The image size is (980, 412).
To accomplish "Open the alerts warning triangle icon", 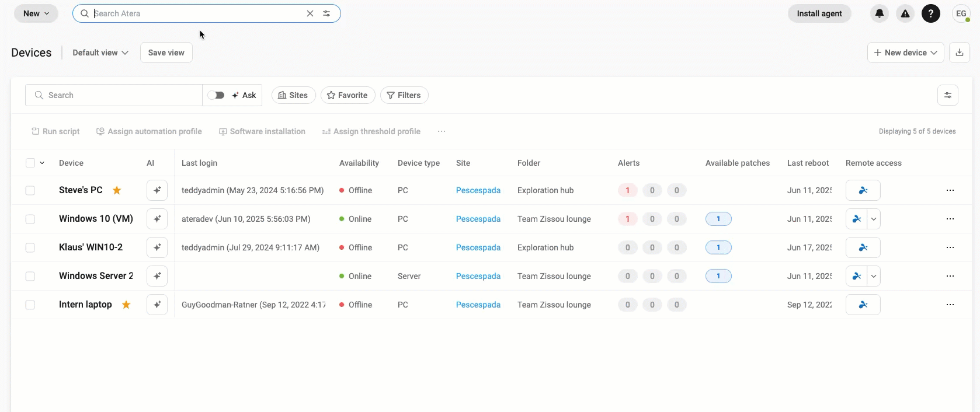I will (905, 13).
